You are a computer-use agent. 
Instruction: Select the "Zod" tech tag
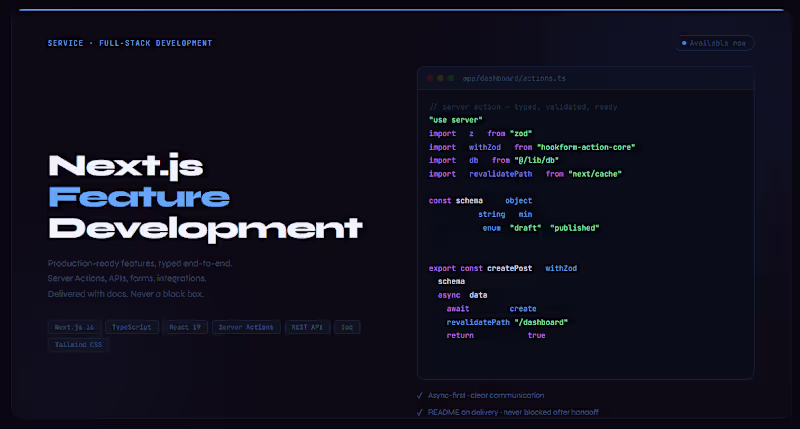347,327
